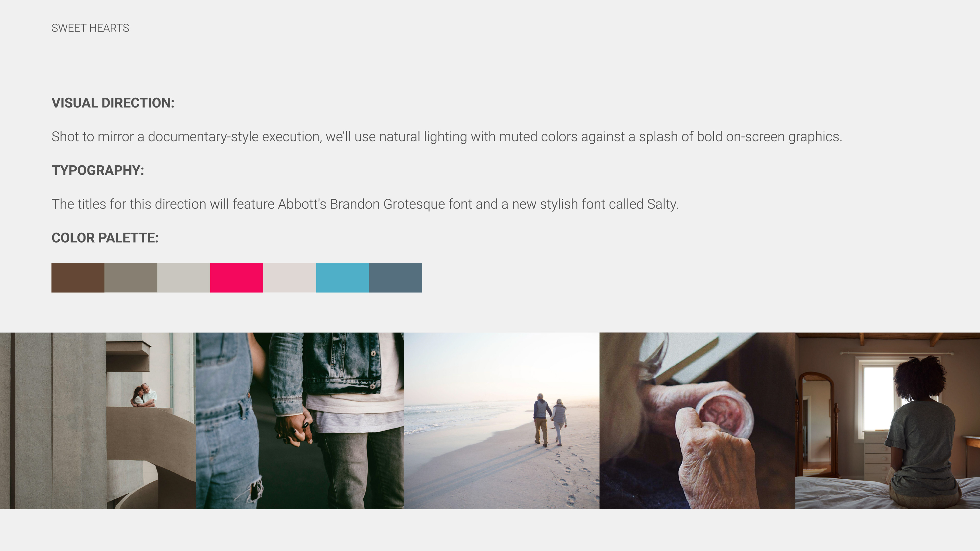
Task: Pick the light beige-gray palette swatch
Action: click(183, 278)
